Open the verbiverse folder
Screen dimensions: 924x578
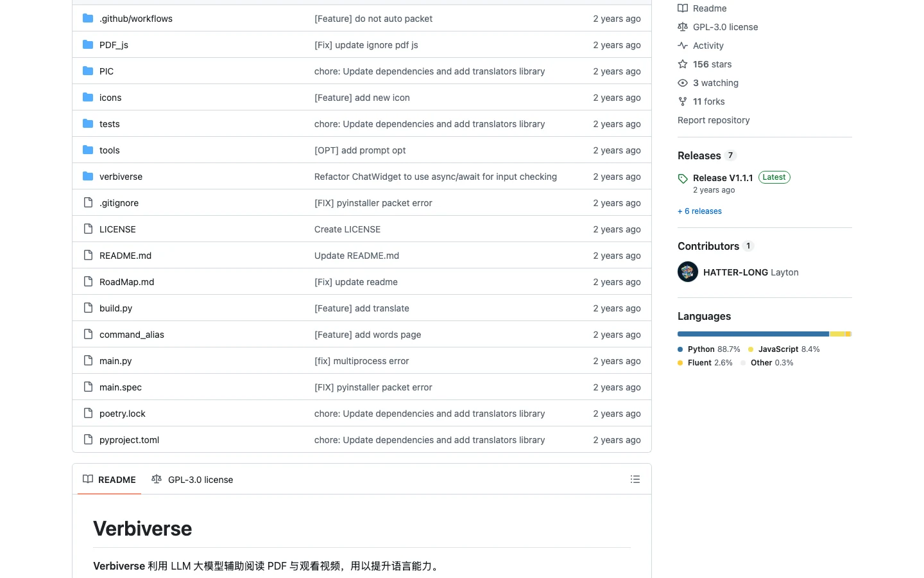pyautogui.click(x=121, y=177)
